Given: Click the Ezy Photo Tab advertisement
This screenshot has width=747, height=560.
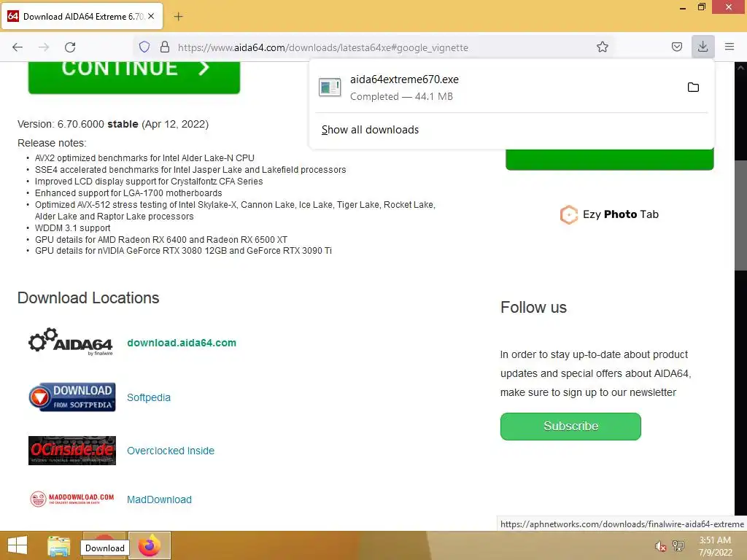Looking at the screenshot, I should click(609, 214).
